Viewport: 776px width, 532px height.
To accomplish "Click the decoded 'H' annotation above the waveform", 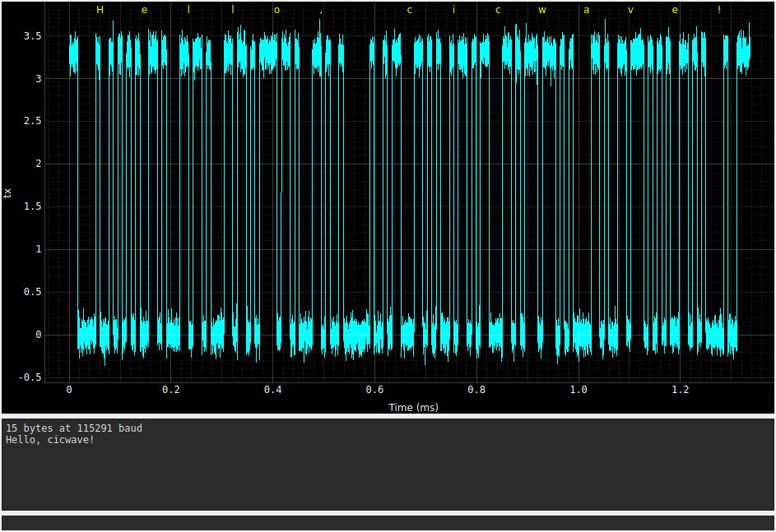I will 100,10.
